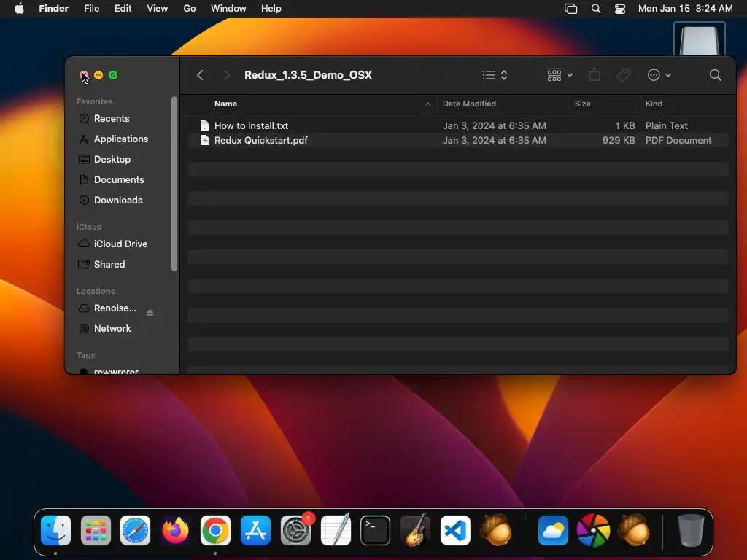Click the date and time in menu bar
The height and width of the screenshot is (560, 747).
point(685,9)
